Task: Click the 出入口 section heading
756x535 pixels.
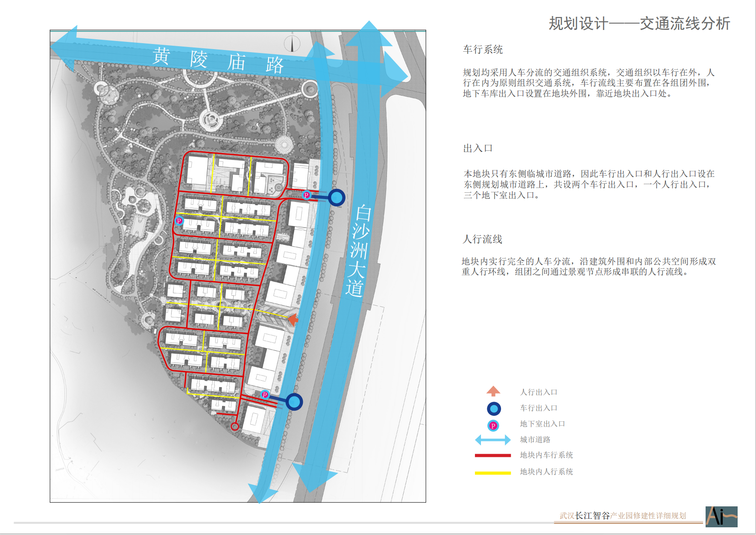Action: pyautogui.click(x=478, y=148)
